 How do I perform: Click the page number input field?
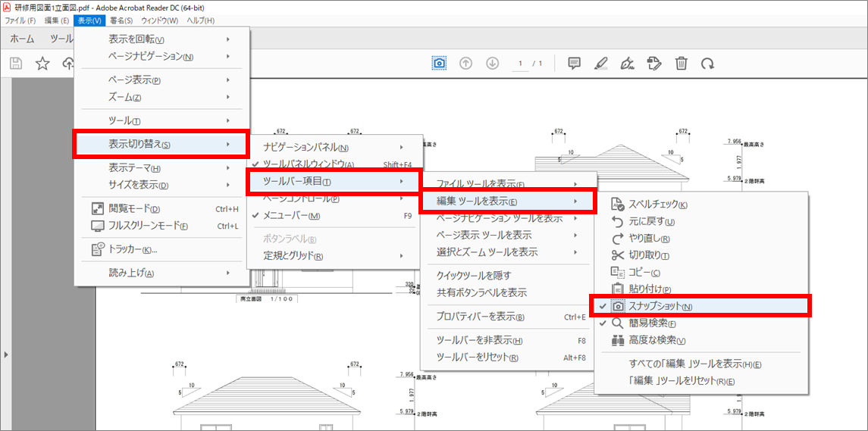(520, 64)
